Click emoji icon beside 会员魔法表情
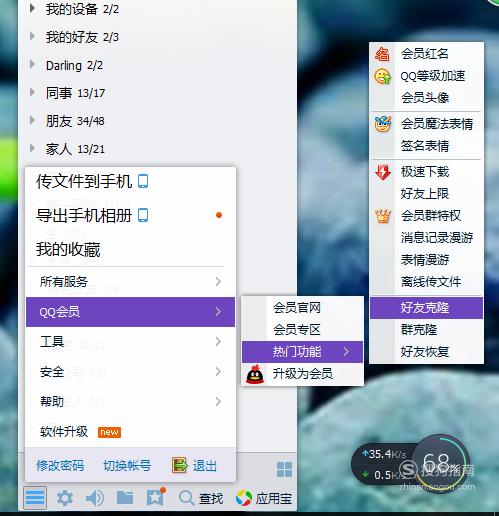This screenshot has height=516, width=499. pyautogui.click(x=382, y=124)
